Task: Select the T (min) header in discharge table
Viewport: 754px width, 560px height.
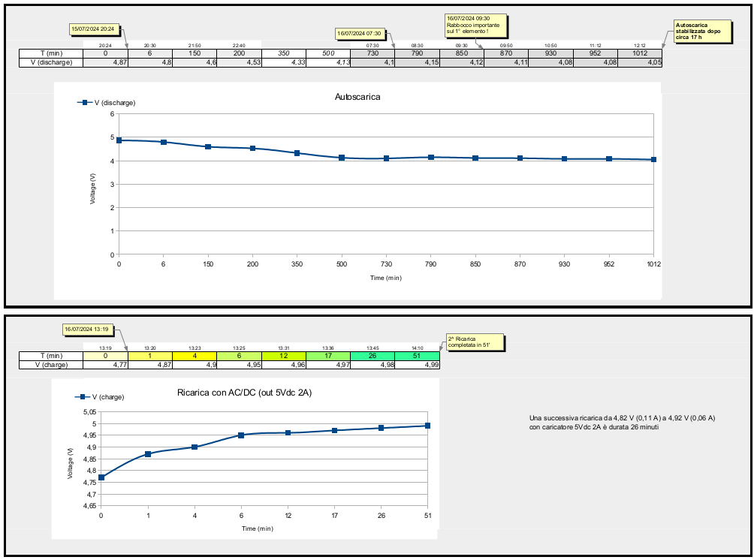Action: coord(50,53)
